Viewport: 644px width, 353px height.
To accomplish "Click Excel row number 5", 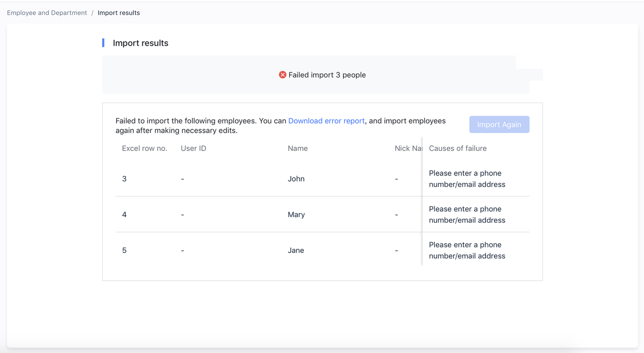I will (124, 250).
